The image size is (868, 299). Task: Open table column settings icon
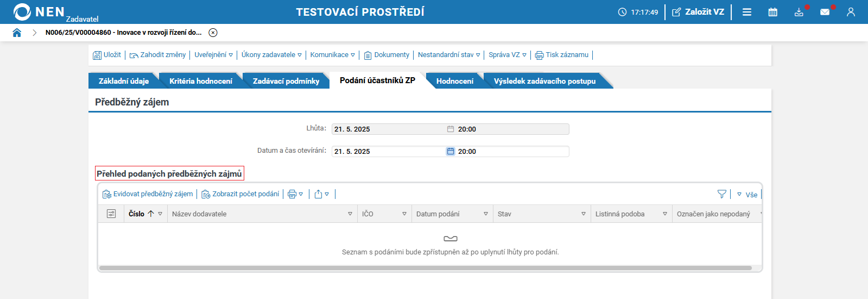(111, 214)
